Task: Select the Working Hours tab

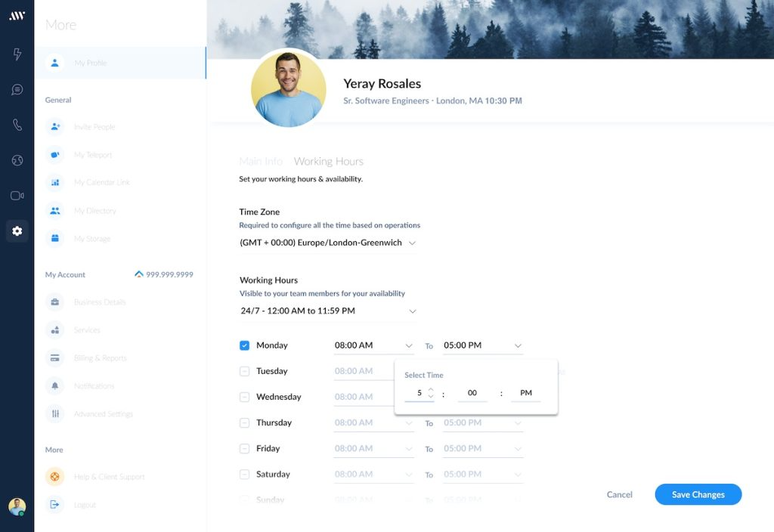Action: [x=328, y=161]
